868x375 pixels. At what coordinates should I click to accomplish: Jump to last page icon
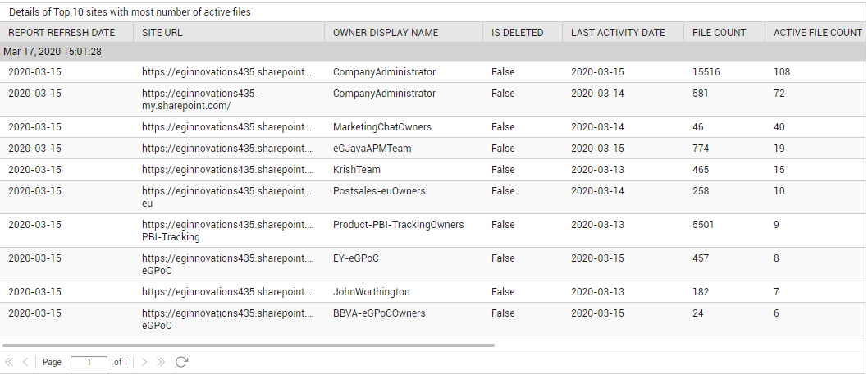[x=161, y=362]
